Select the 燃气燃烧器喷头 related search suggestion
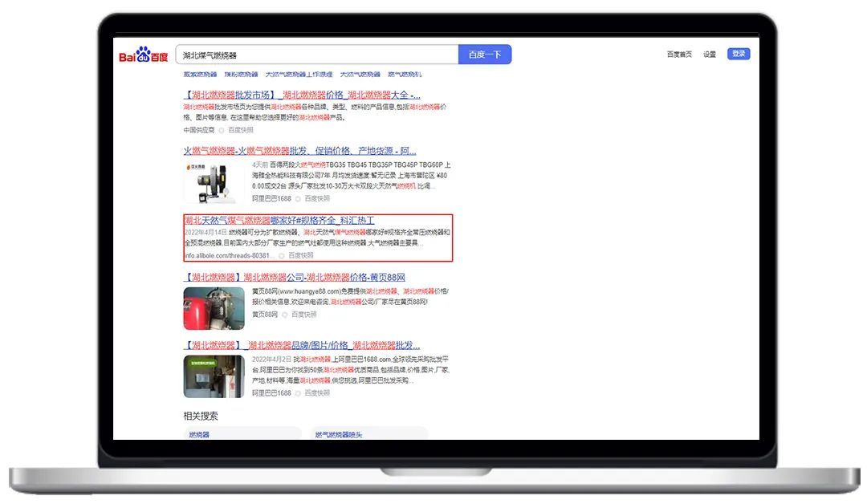867x504 pixels. [339, 434]
